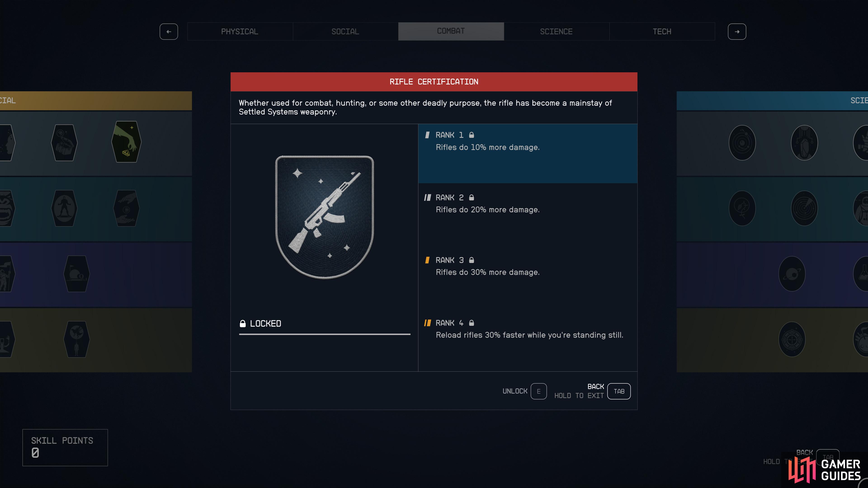Select the solar system orbit skill badge
This screenshot has height=488, width=868.
[742, 143]
